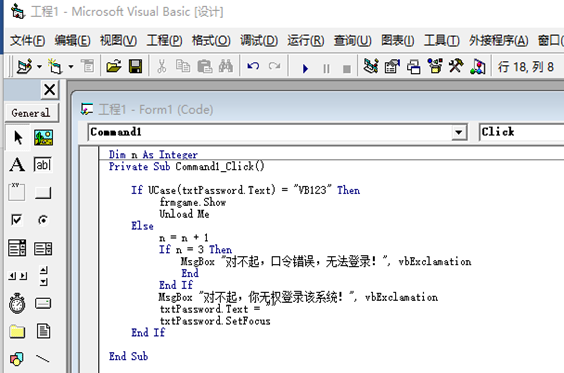564x373 pixels.
Task: Close the toolbox panel with X
Action: [x=50, y=90]
